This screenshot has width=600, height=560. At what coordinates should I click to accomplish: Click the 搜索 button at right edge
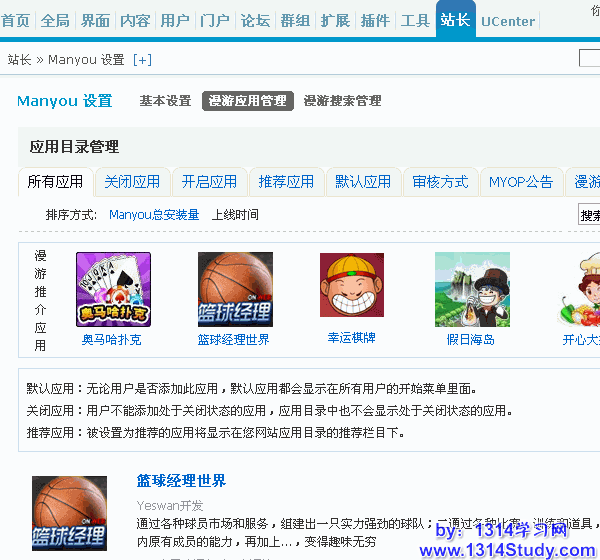590,215
